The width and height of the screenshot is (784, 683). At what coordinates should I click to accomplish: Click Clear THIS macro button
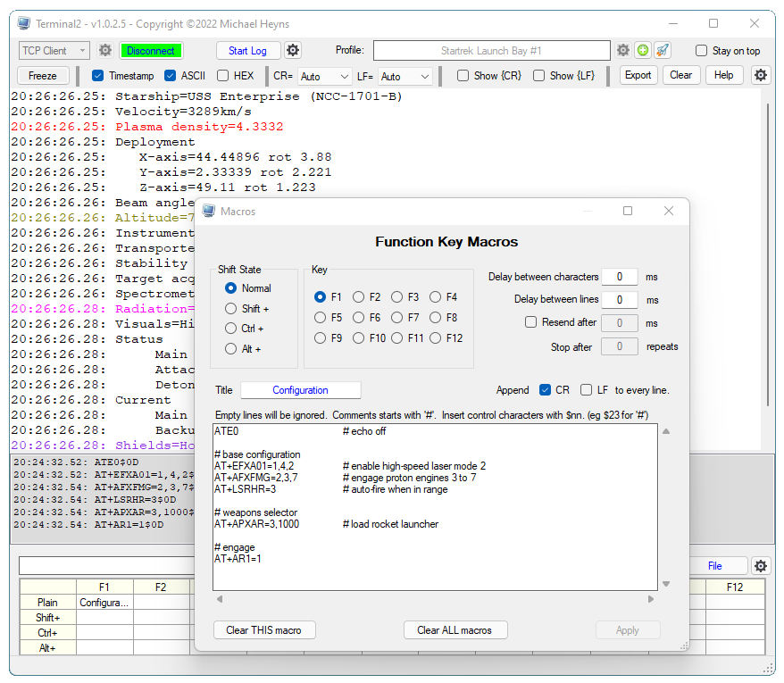click(264, 630)
